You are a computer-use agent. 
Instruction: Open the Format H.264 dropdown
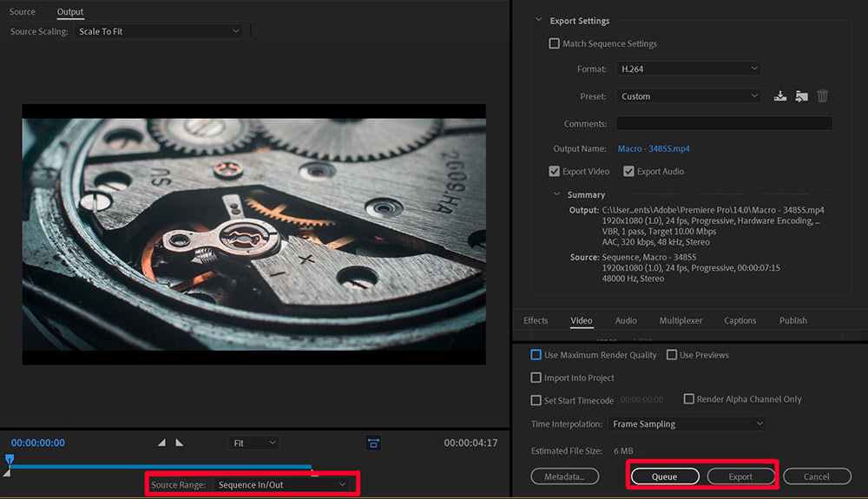click(688, 69)
